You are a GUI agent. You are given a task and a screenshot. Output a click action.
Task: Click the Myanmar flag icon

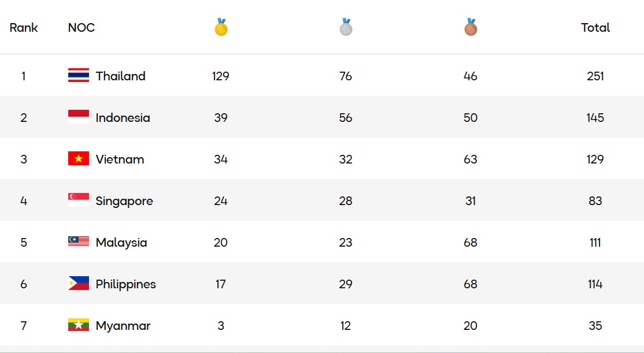79,325
